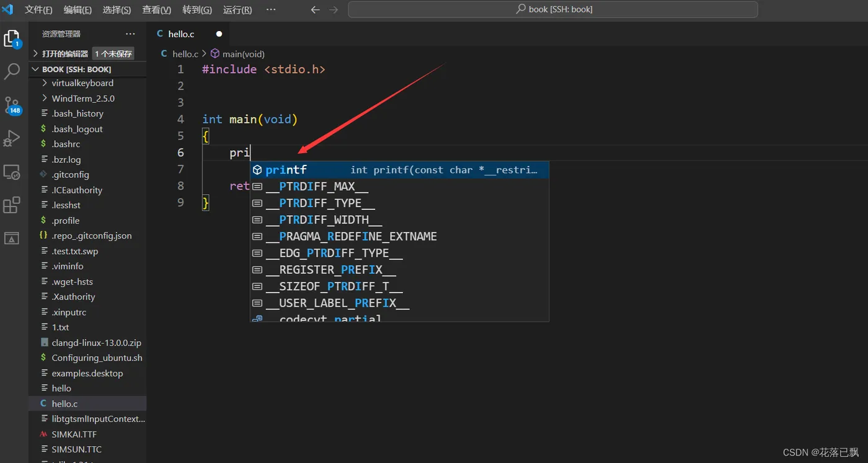Open the 选择(S) menu
The width and height of the screenshot is (868, 463).
coord(117,9)
